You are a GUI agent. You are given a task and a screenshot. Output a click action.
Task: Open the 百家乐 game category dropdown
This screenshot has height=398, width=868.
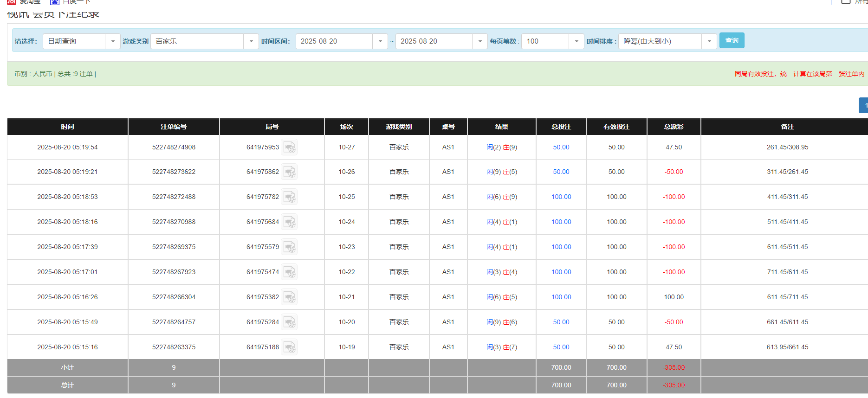(251, 41)
